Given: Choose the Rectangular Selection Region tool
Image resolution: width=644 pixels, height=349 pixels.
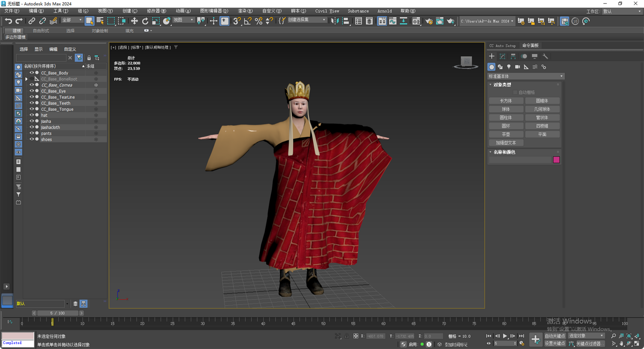Looking at the screenshot, I should (x=111, y=21).
